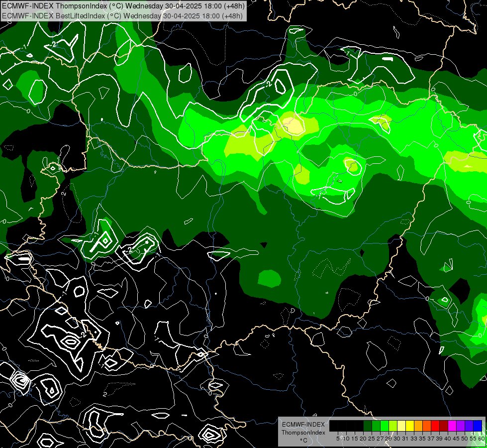Screen dimensions: 487x448
Task: Click the bright green 27-29 legend swatch
Action: 385,426
